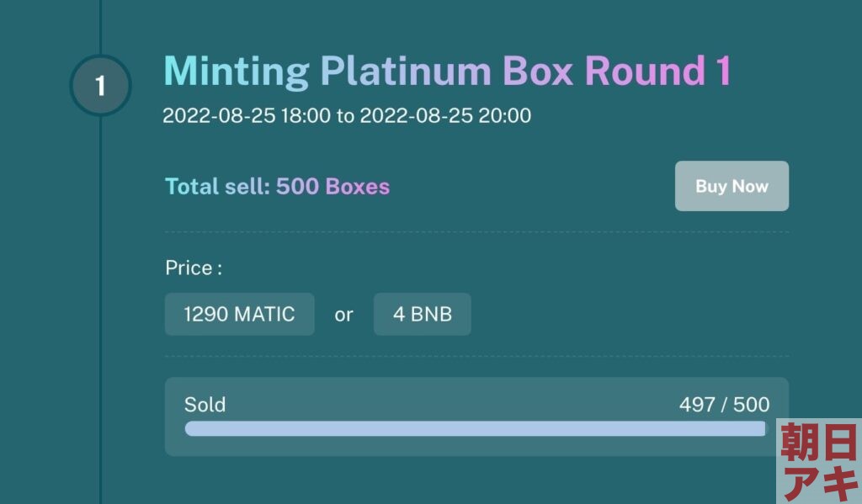Click the 497 / 500 sold counter

(724, 405)
